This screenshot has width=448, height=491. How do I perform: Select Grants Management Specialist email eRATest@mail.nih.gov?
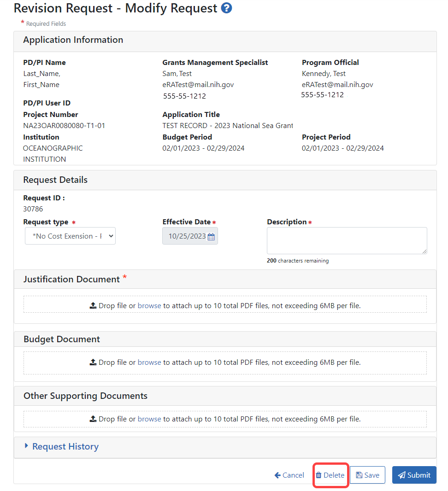(x=198, y=85)
